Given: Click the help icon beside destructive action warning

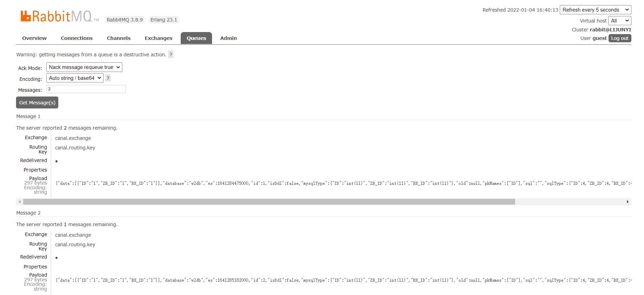Looking at the screenshot, I should pos(171,55).
